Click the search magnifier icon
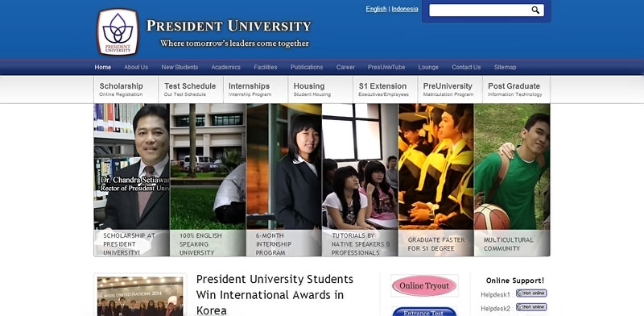 (535, 10)
